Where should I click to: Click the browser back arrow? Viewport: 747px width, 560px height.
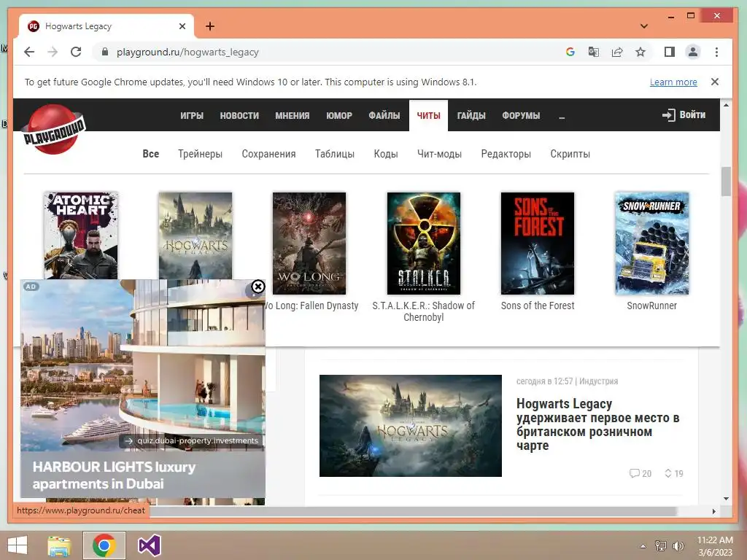point(29,52)
